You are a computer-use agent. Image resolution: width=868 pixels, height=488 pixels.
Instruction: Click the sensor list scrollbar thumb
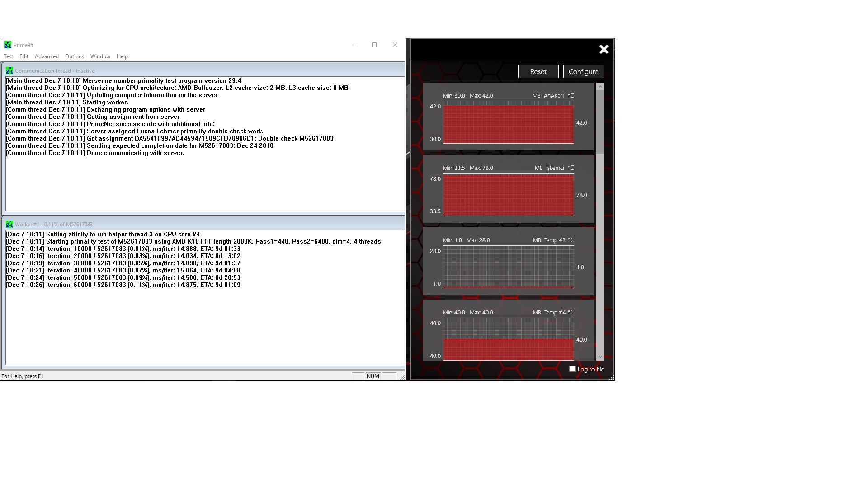point(600,122)
